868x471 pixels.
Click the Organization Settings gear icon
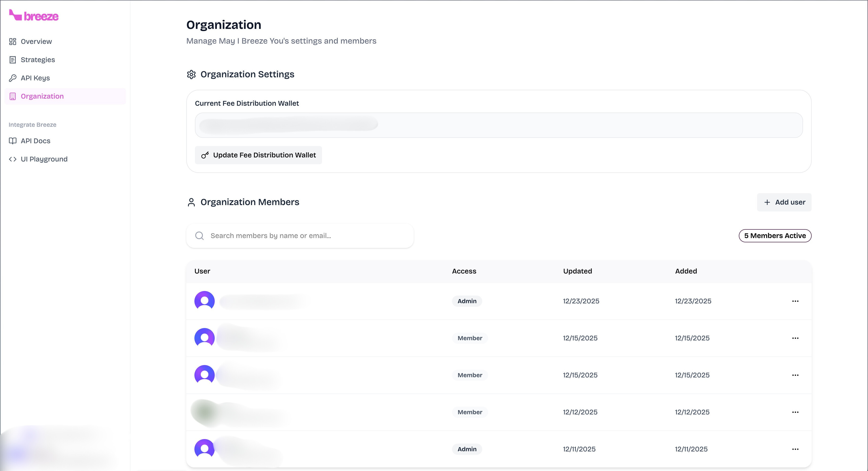191,75
